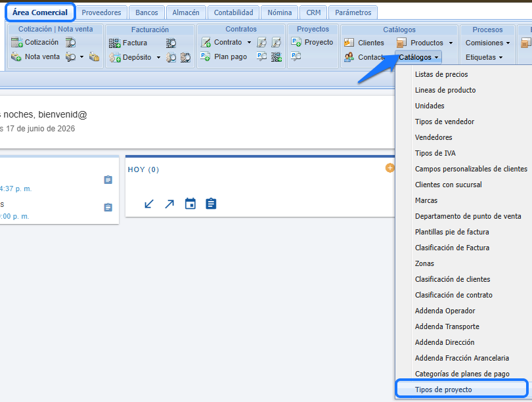Switch to the CRM tab
This screenshot has height=402, width=532.
[313, 12]
